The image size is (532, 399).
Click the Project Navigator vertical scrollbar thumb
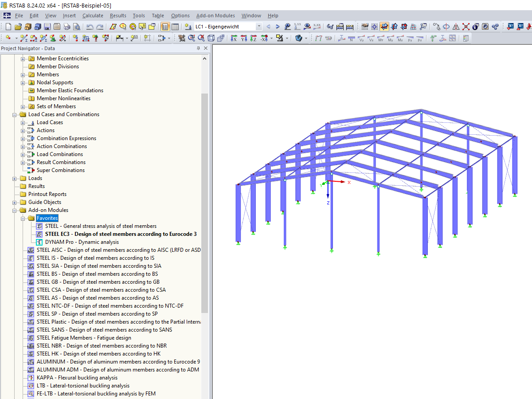coord(204,203)
